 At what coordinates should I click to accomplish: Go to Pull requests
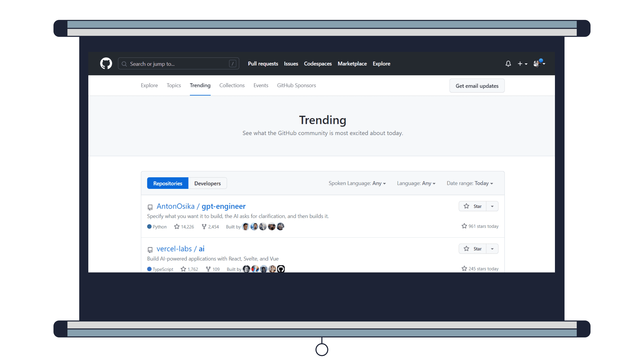263,64
